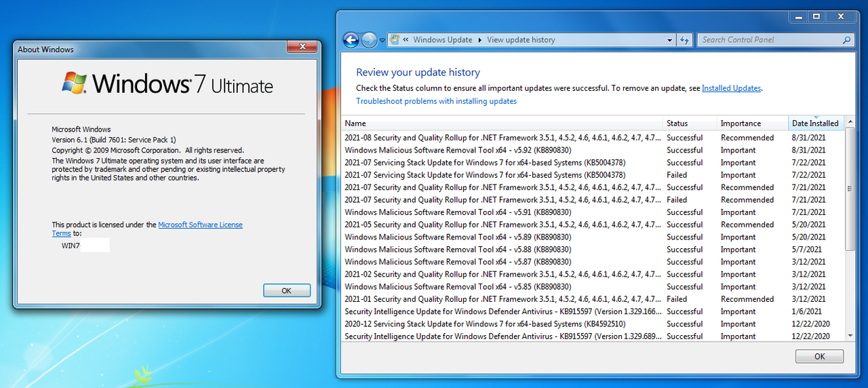Click the address bar refresh button

click(684, 40)
